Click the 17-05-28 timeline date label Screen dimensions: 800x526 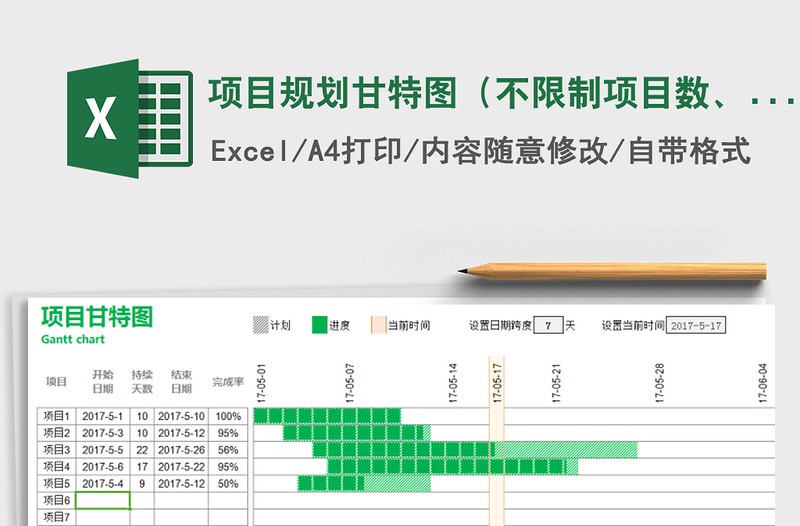659,383
